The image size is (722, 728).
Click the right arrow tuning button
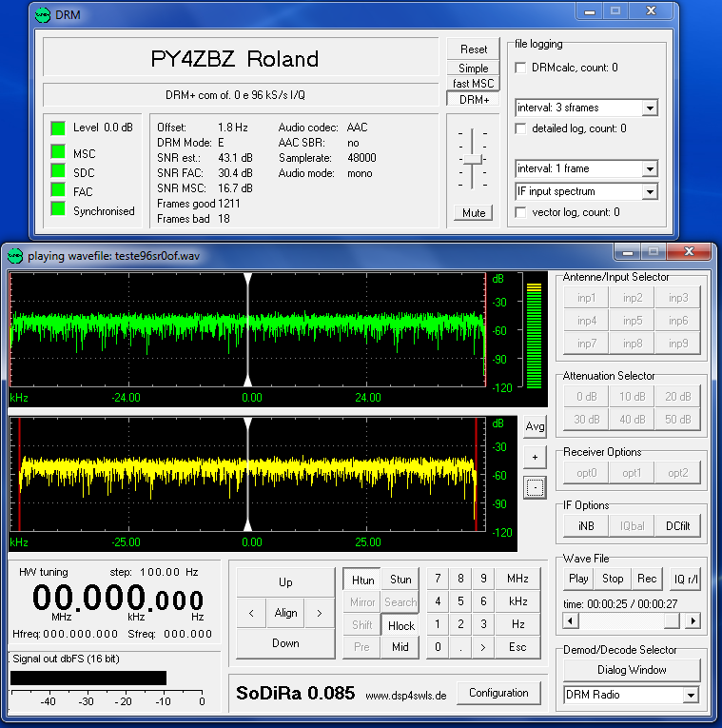coord(320,613)
